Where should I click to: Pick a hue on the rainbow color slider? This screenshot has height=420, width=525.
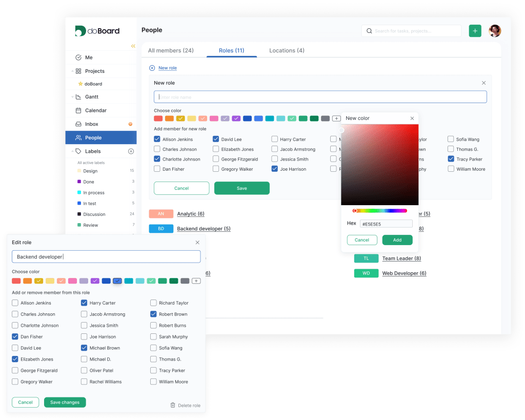pos(379,210)
